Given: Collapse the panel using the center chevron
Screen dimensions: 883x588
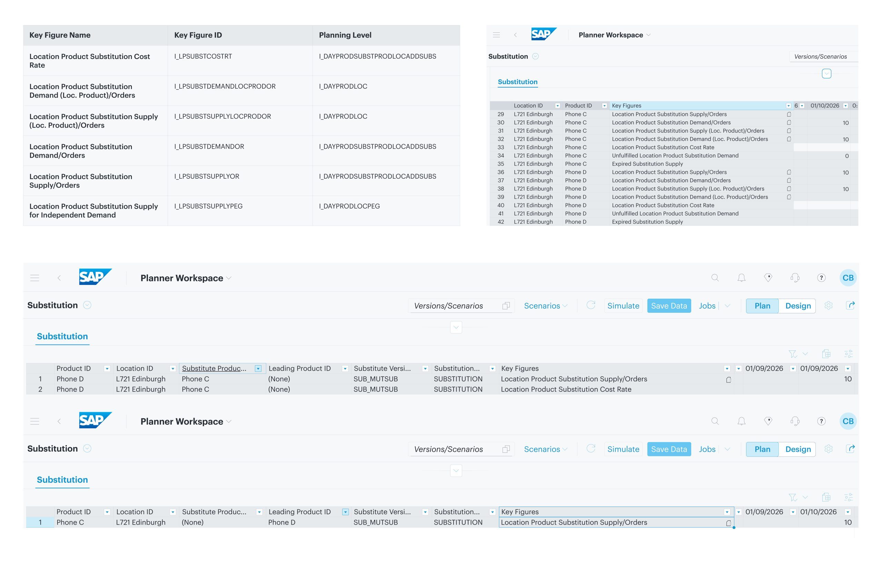Looking at the screenshot, I should 456,327.
